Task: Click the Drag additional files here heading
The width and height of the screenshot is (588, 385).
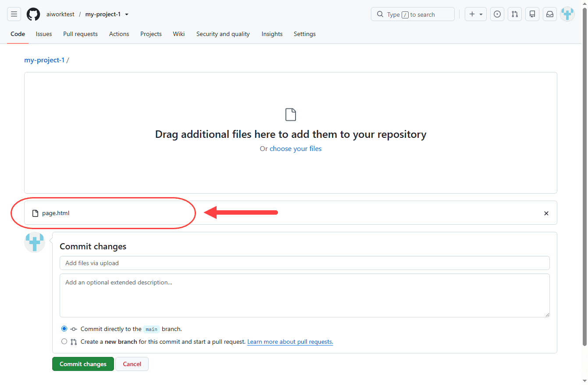Action: click(291, 134)
